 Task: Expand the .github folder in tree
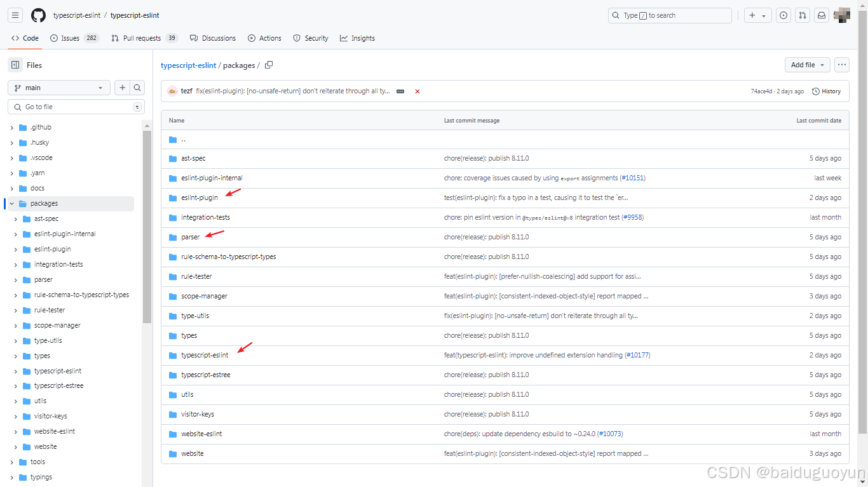(11, 127)
